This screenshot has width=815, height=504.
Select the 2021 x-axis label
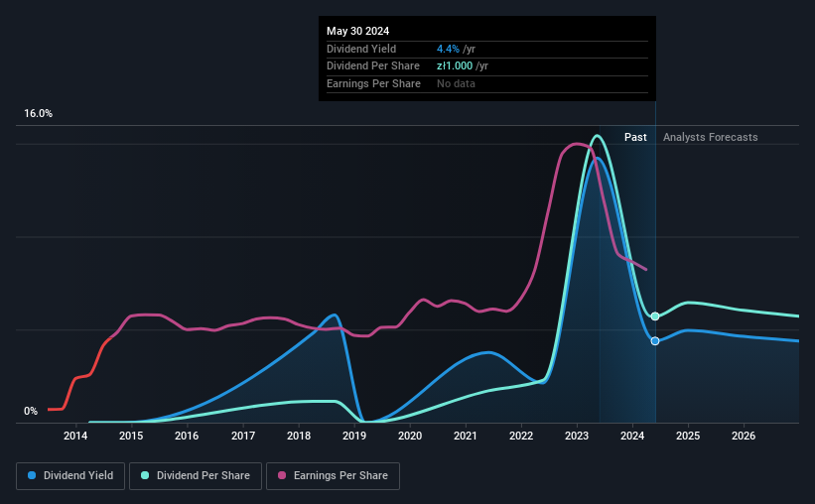(466, 436)
